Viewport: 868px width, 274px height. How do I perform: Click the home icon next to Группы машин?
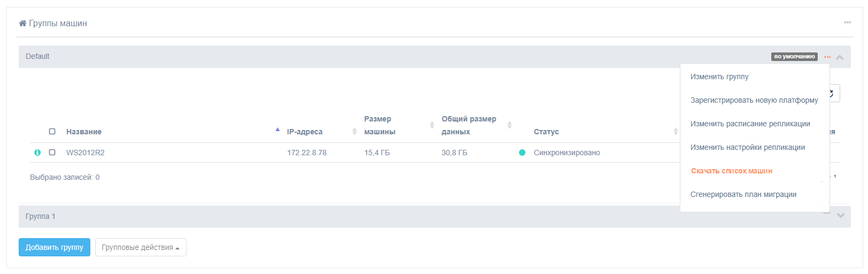[x=22, y=23]
